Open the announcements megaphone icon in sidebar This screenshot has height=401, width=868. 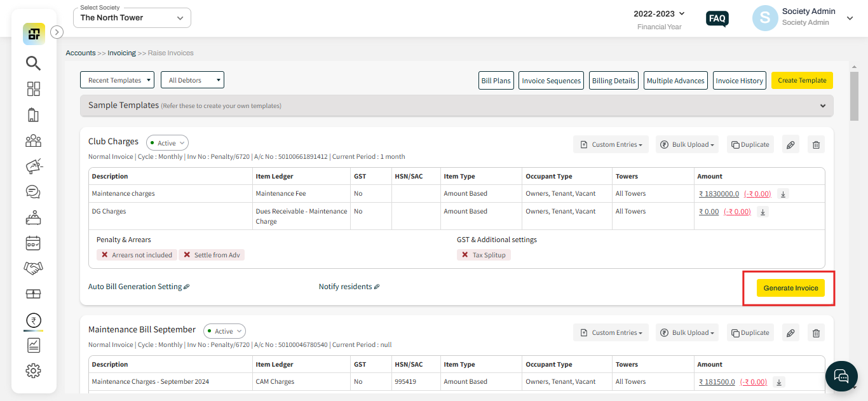coord(33,167)
